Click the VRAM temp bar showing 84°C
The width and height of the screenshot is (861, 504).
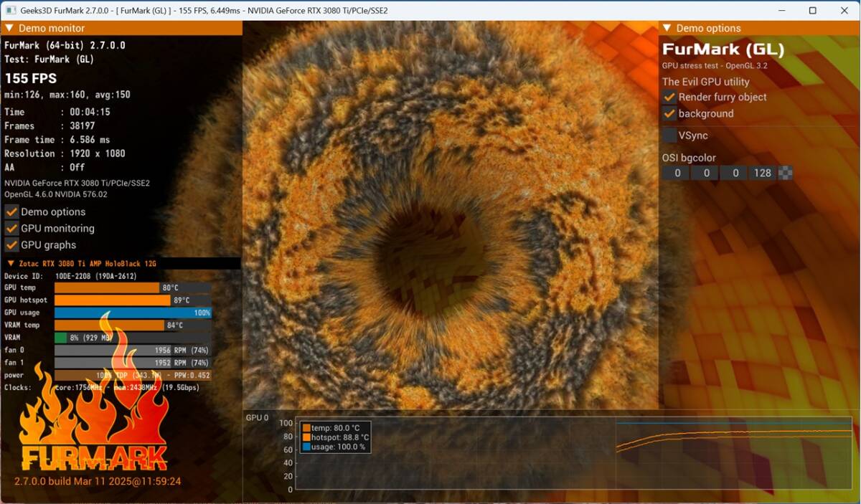(x=133, y=325)
